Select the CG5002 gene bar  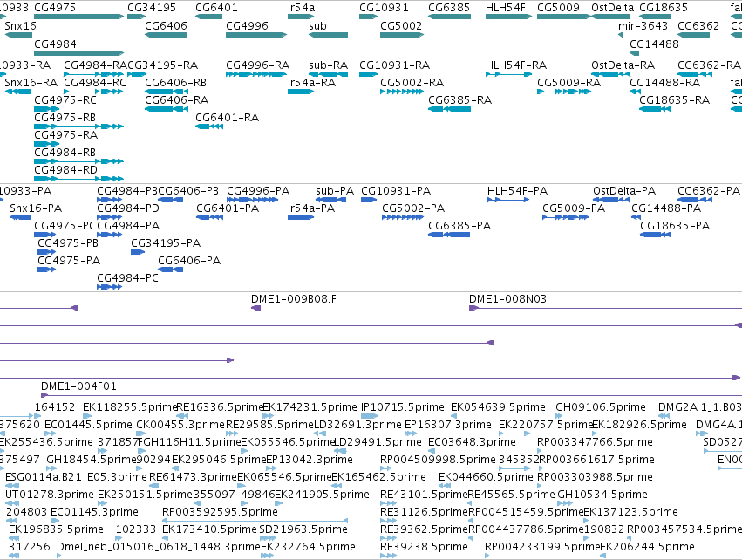coord(402,35)
